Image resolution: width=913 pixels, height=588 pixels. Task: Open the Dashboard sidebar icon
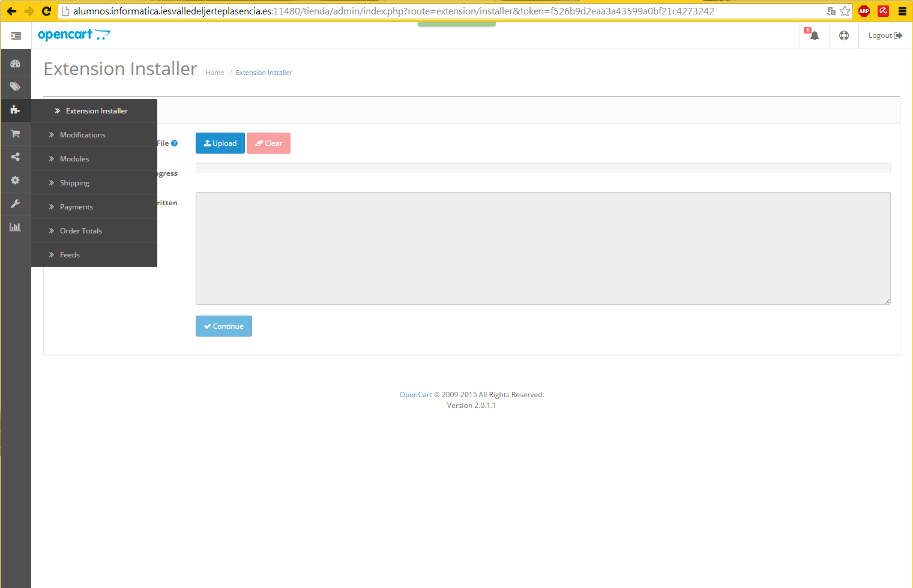16,64
